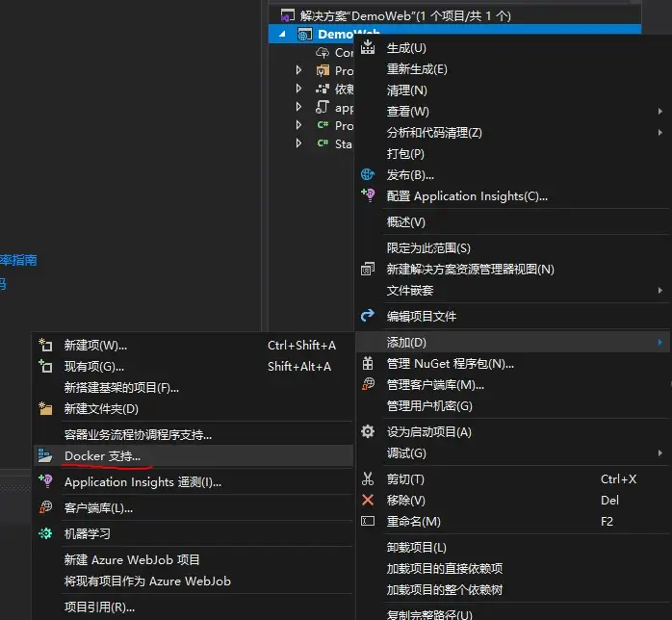This screenshot has height=620, width=672.
Task: Choose 打包(P) menu item
Action: [x=405, y=153]
